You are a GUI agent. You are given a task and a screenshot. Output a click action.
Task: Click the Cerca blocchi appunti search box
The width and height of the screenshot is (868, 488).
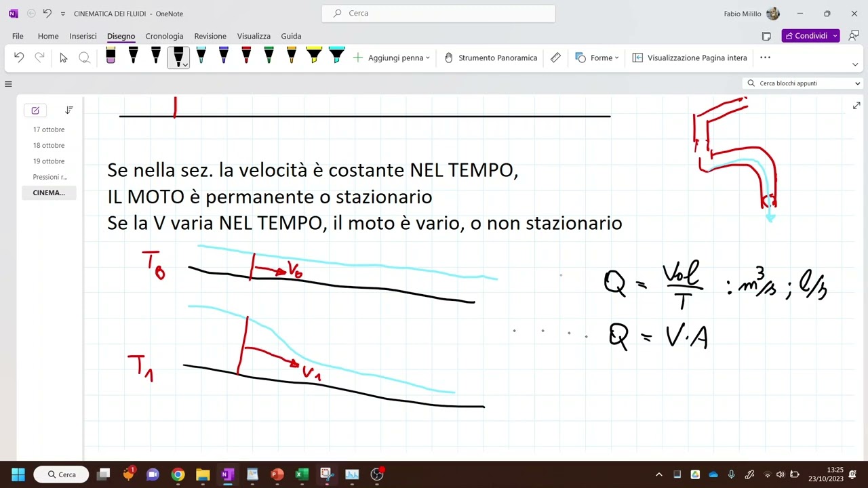click(797, 83)
